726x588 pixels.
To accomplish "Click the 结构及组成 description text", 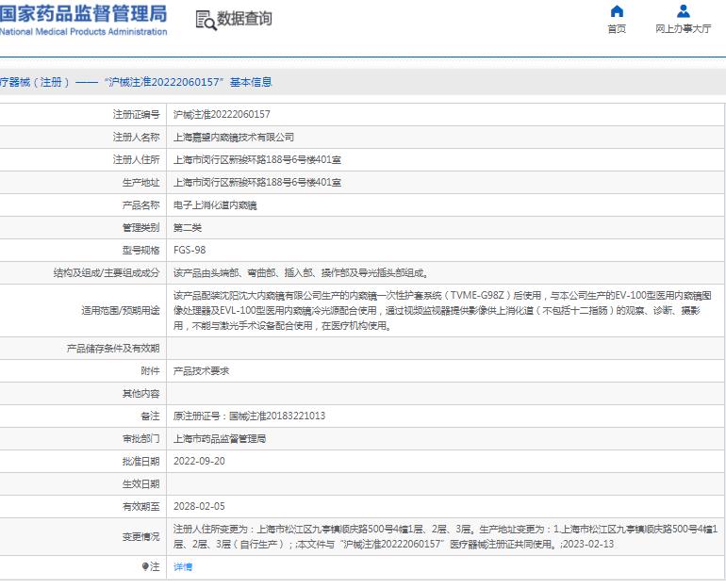I will (x=301, y=273).
